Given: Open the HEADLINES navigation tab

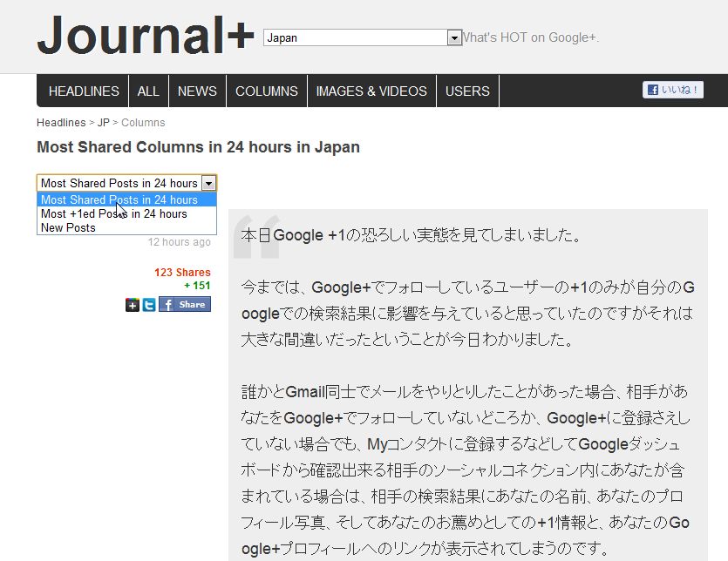Looking at the screenshot, I should coord(84,91).
